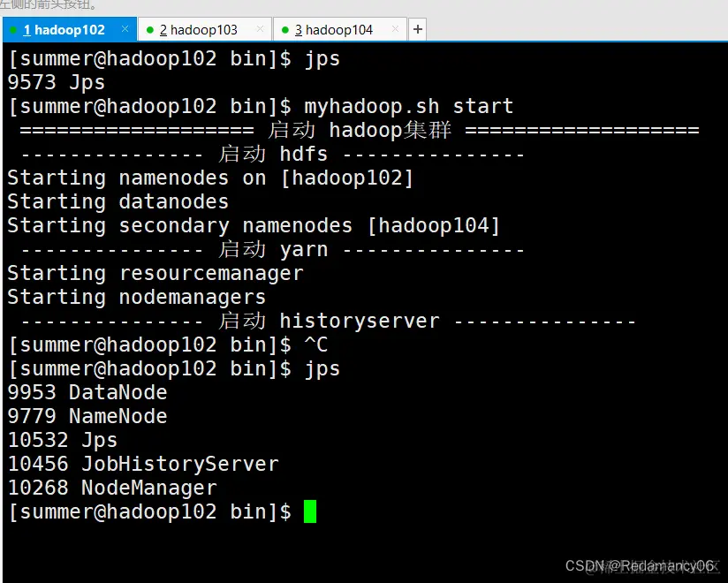Screen dimensions: 728x583
Task: Click the '10532 Jps' process line
Action: click(62, 441)
